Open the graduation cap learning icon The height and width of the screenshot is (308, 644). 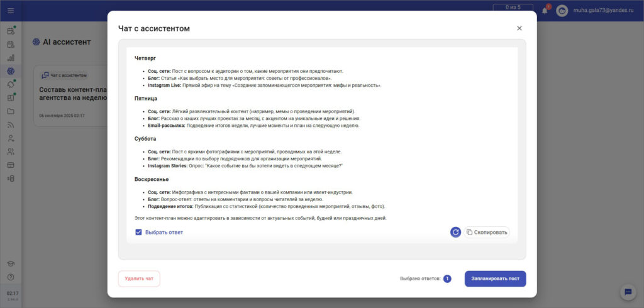pyautogui.click(x=11, y=263)
